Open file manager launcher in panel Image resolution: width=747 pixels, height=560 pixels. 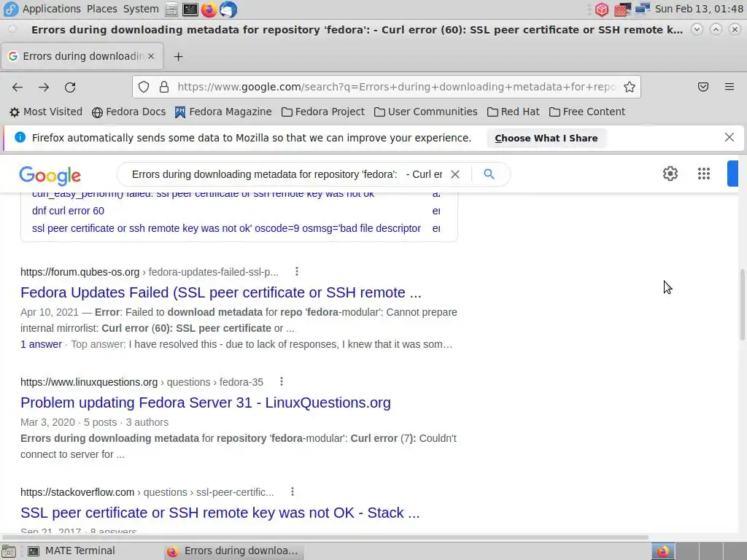171,9
